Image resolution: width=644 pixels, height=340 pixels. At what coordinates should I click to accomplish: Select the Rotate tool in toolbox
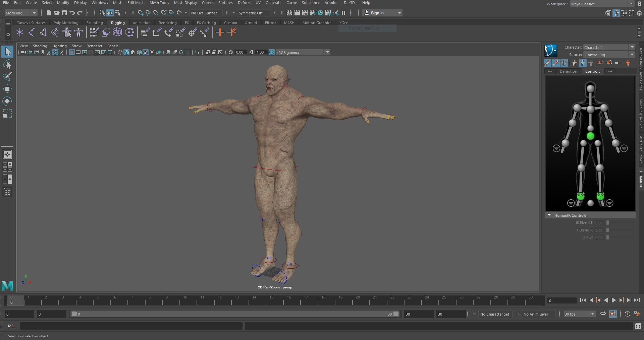(7, 101)
